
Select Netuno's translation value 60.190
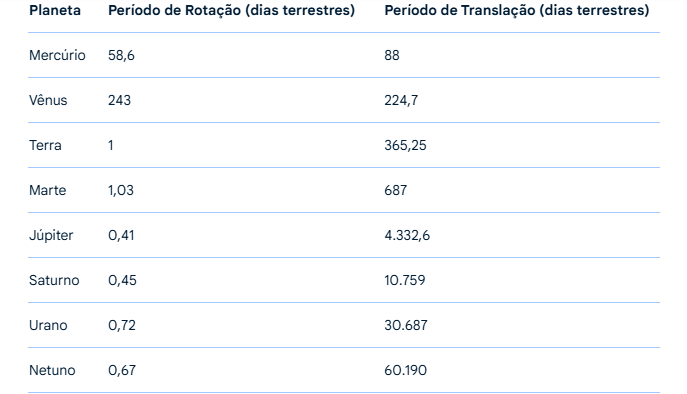pyautogui.click(x=405, y=370)
